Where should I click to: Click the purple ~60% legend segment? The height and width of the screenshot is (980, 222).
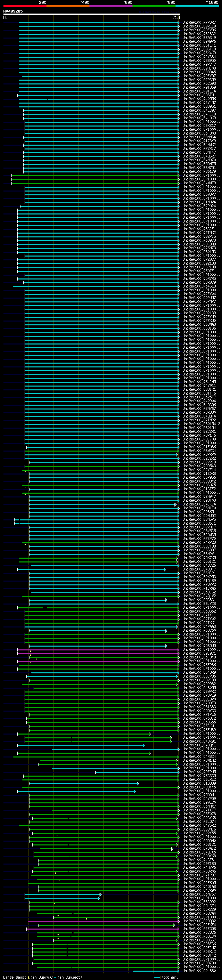pos(111,6)
